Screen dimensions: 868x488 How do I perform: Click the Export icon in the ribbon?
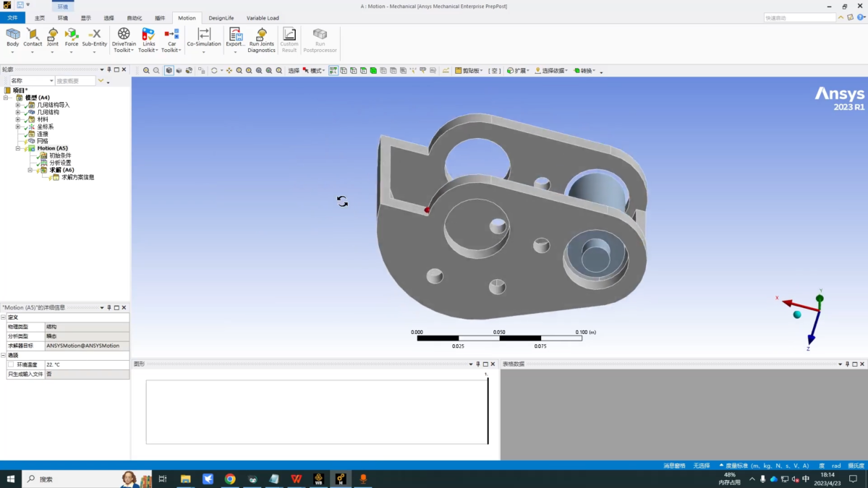[x=235, y=34]
